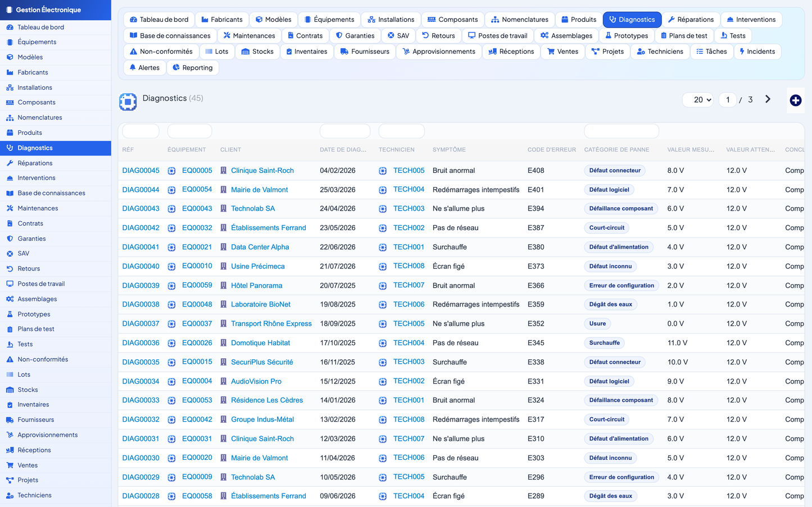812x507 pixels.
Task: Select Contrats in the left sidebar
Action: point(56,223)
